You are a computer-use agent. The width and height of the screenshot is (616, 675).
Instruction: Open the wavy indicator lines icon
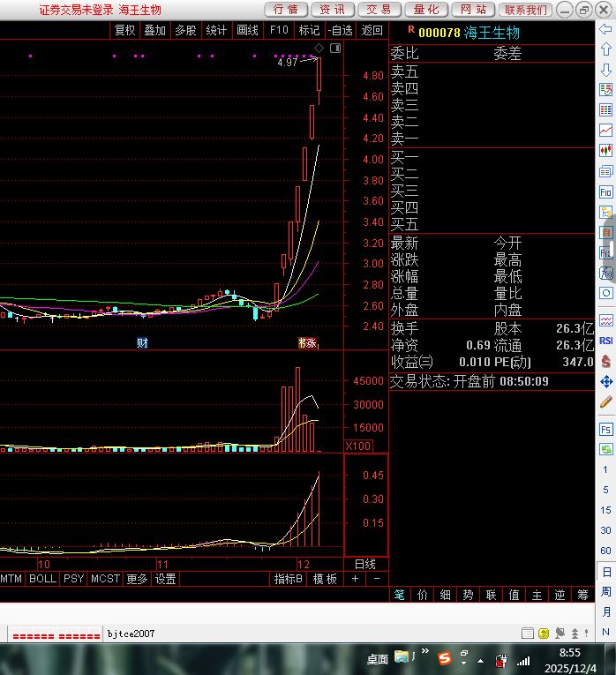tap(605, 320)
